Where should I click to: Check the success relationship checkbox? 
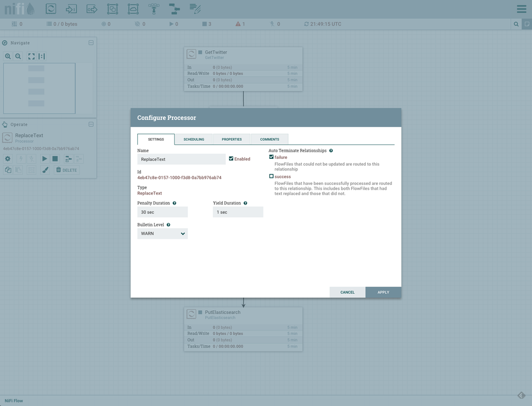[x=271, y=176]
